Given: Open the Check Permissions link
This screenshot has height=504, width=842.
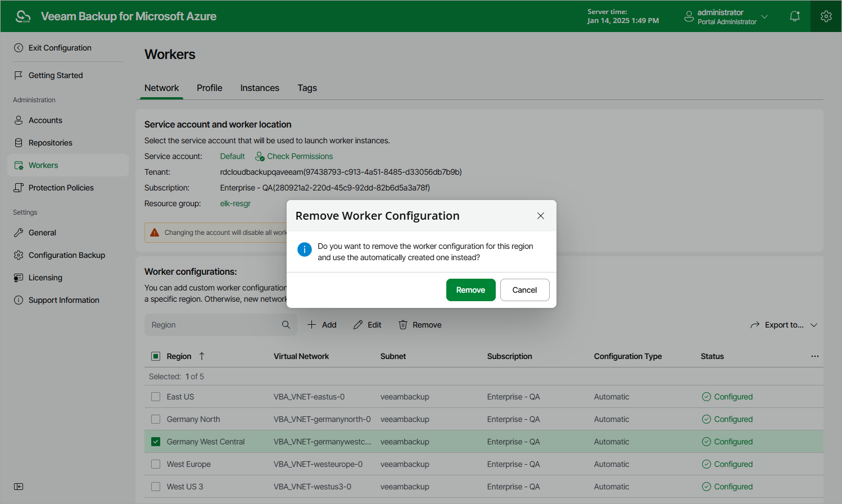Looking at the screenshot, I should [x=294, y=156].
